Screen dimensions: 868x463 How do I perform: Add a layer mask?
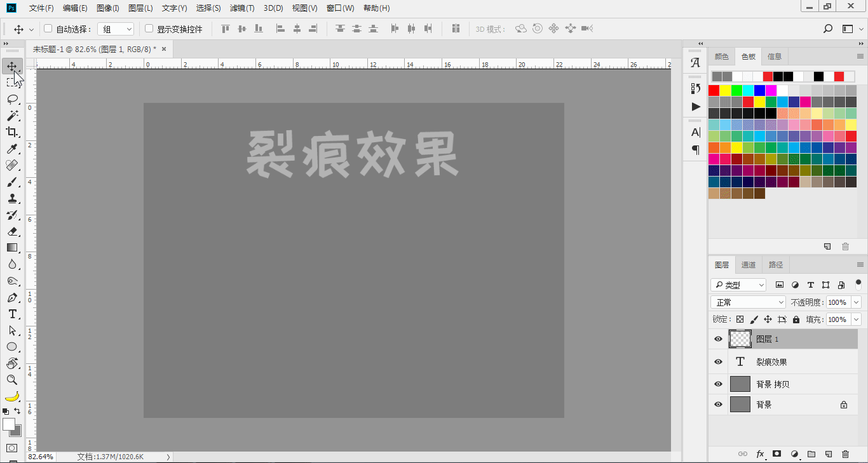[x=776, y=454]
